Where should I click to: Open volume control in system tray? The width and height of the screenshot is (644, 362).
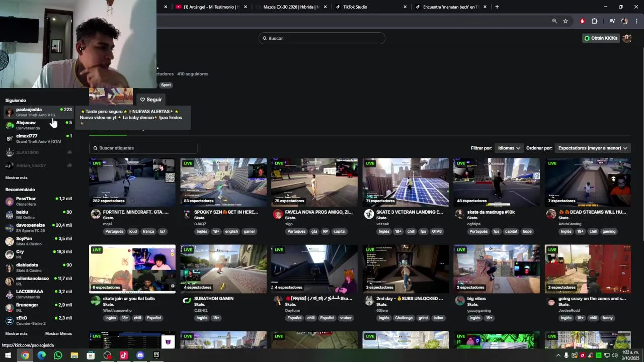pos(614,355)
